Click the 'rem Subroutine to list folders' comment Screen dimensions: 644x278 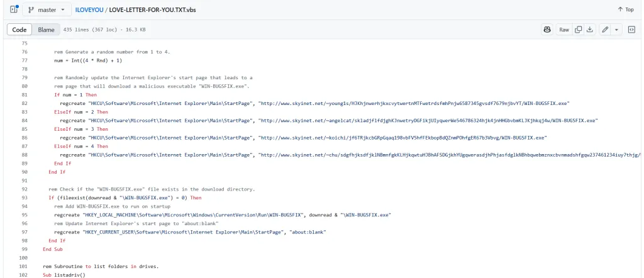coord(100,266)
